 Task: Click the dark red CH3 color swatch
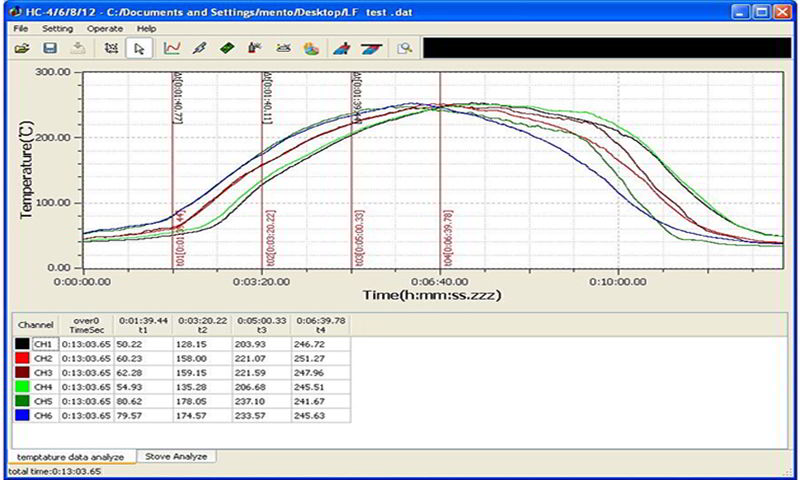[x=22, y=372]
